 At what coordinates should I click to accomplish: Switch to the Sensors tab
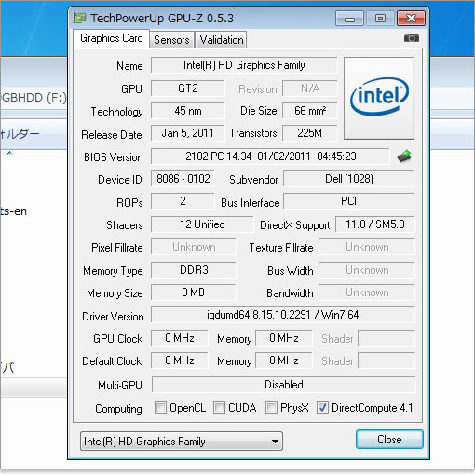click(x=171, y=40)
